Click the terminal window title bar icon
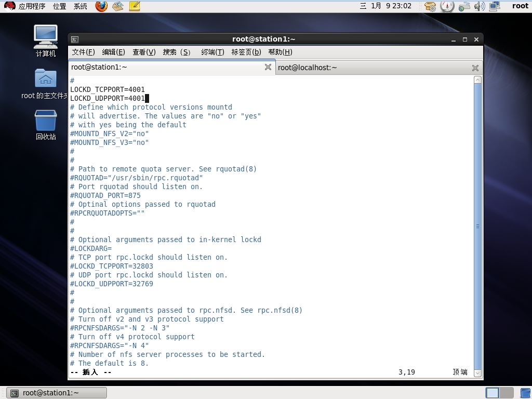532x399 pixels. coord(75,39)
